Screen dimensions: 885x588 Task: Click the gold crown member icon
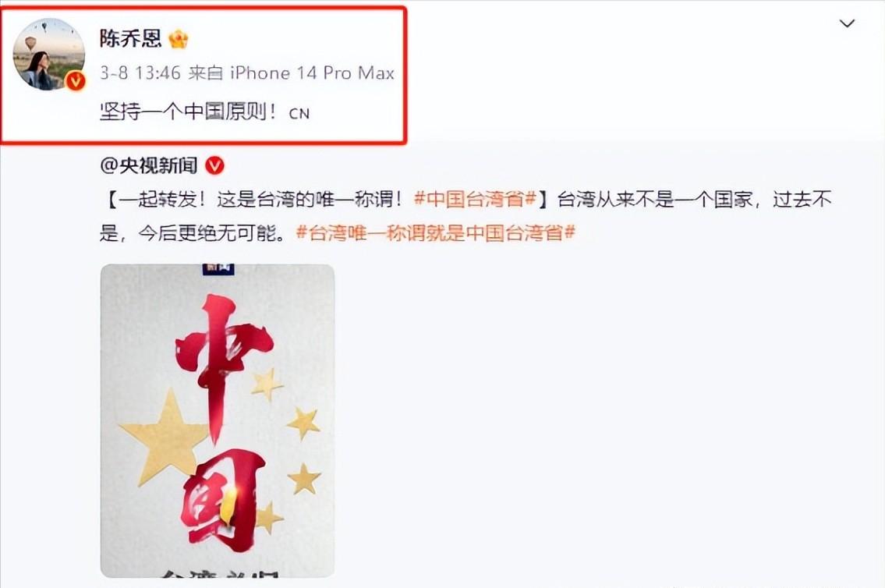pyautogui.click(x=179, y=39)
